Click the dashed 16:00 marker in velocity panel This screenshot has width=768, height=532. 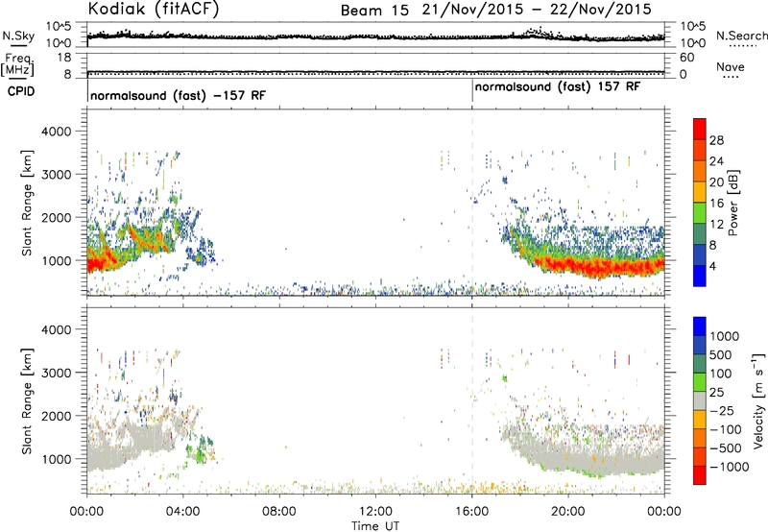pos(472,400)
